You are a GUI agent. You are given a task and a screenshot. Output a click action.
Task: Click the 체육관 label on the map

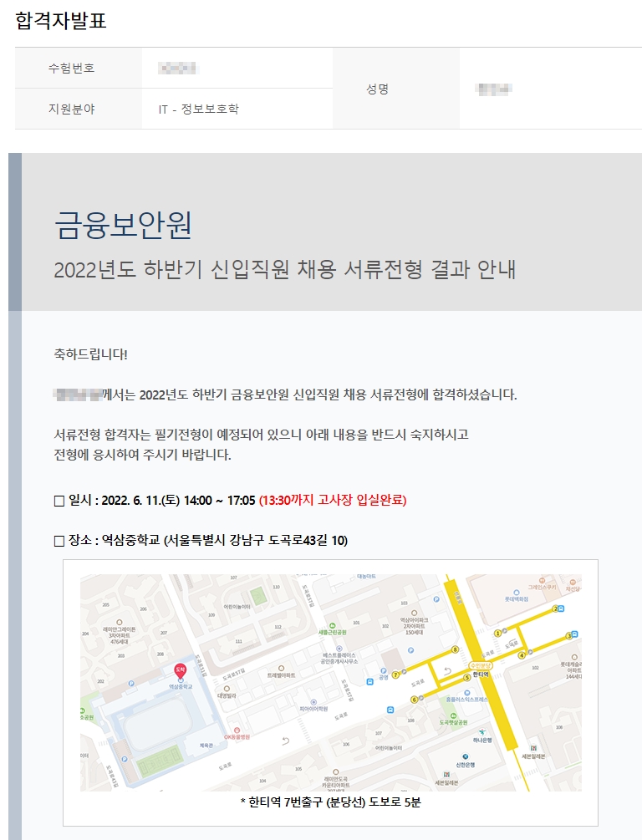tap(206, 746)
